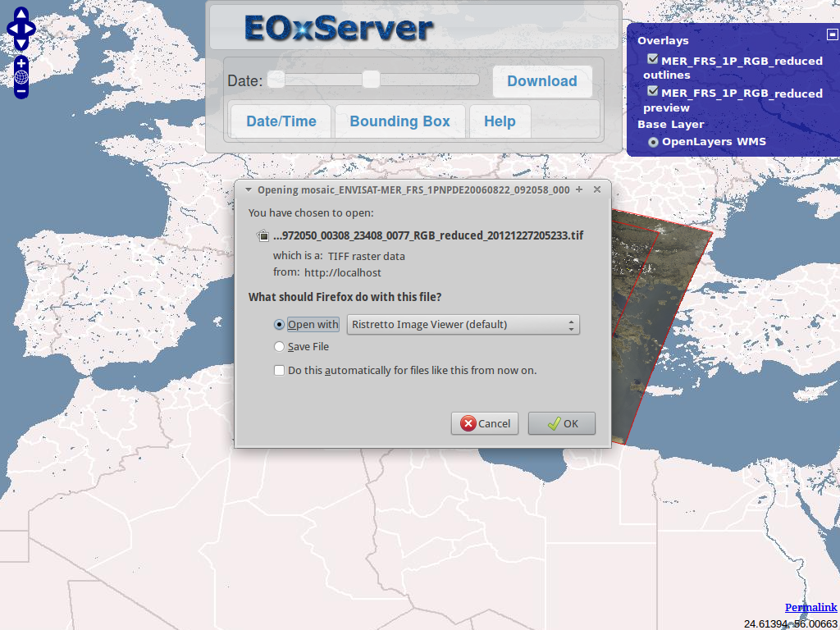
Task: Toggle the MER_FRS_1P_RGB_reduced outlines layer
Action: coord(652,59)
